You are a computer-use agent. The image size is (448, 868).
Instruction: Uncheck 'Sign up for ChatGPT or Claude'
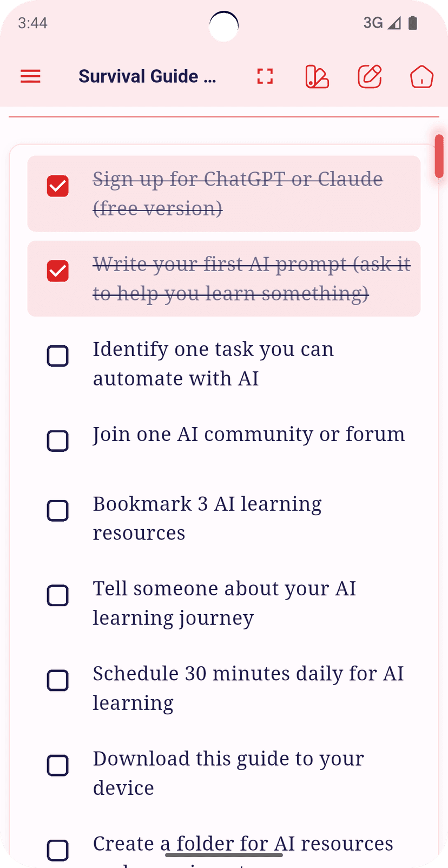point(57,186)
